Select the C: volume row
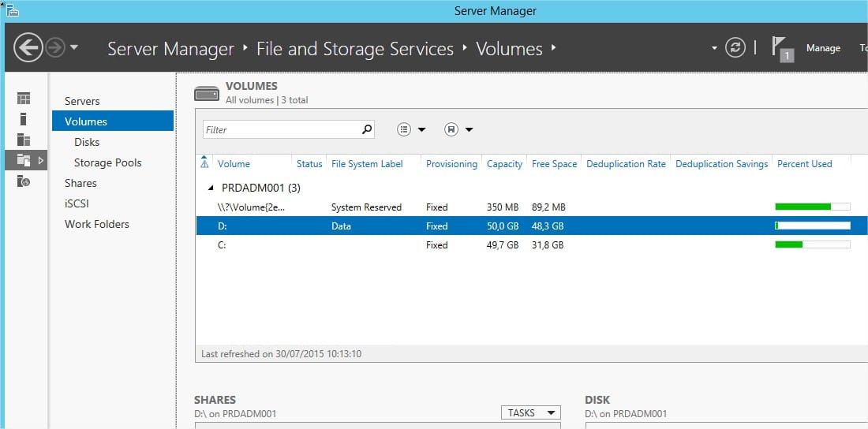 [531, 244]
